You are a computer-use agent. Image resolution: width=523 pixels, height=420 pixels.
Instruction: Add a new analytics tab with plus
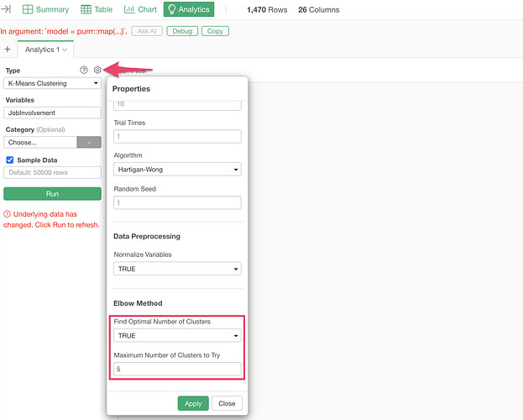8,50
